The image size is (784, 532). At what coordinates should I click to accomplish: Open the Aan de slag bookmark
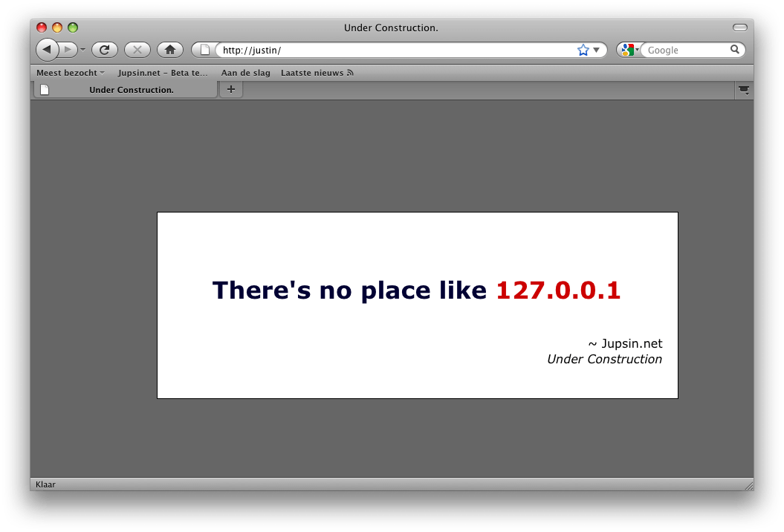tap(245, 73)
